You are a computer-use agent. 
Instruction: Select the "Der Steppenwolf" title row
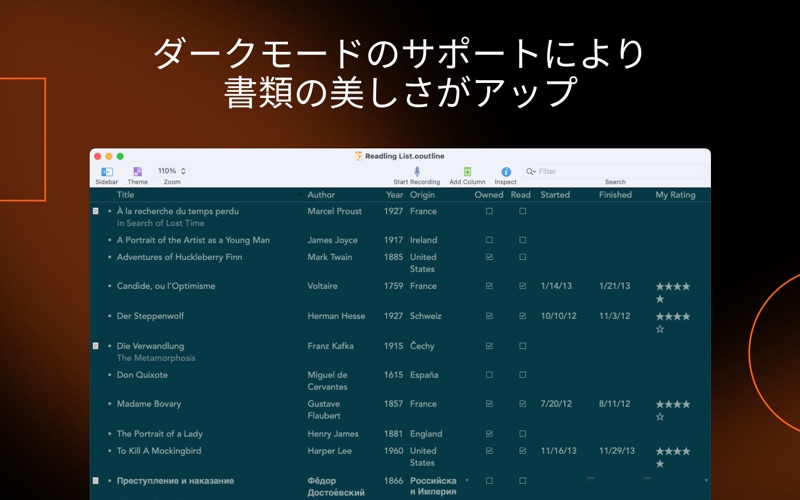150,316
